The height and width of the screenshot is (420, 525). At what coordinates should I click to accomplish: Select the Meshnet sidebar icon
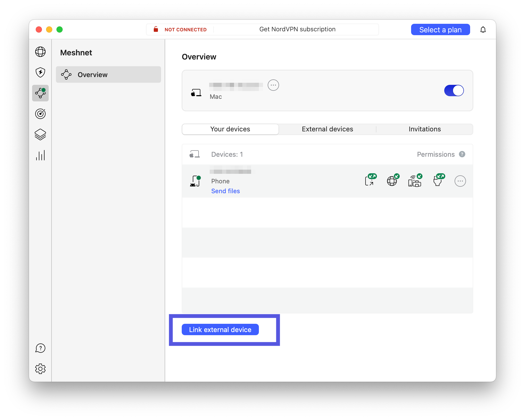click(x=40, y=93)
